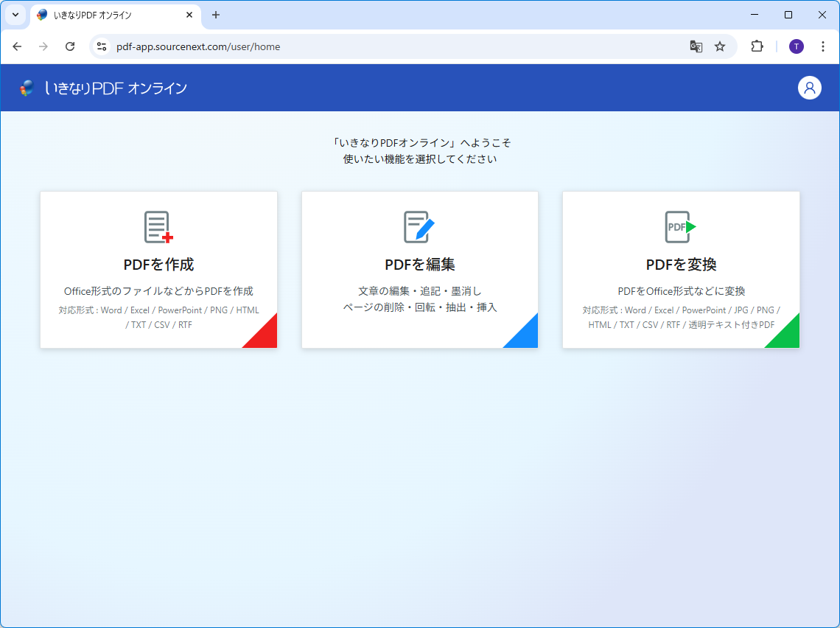Reload the page

70,46
